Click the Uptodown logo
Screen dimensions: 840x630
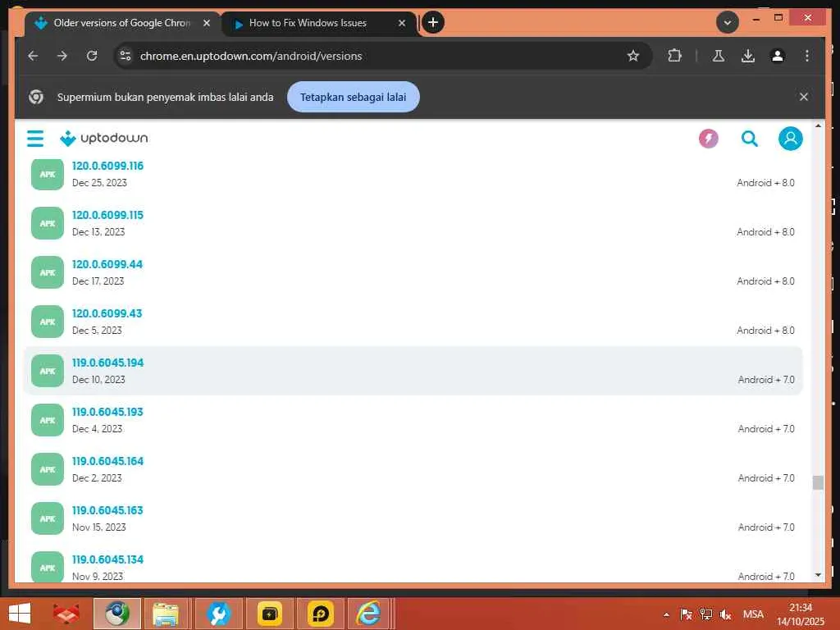click(104, 138)
